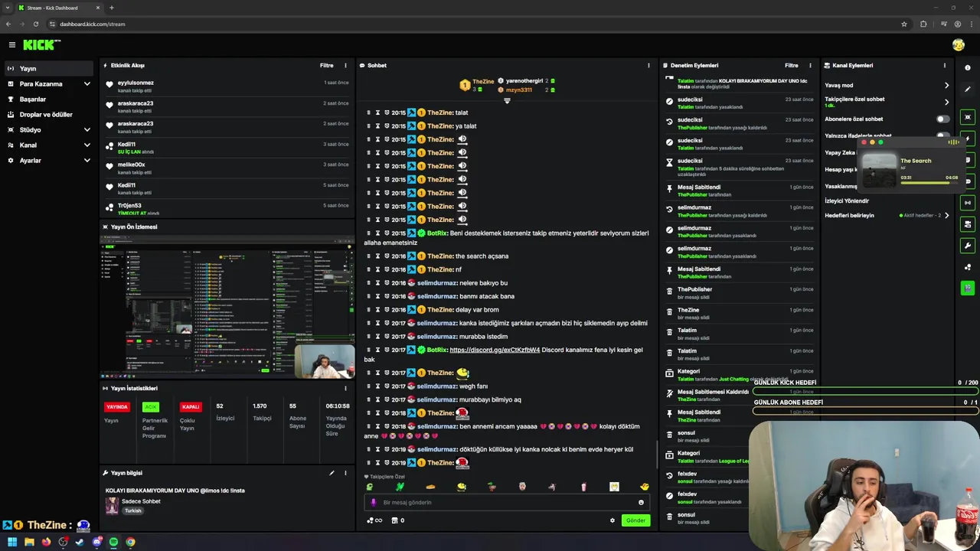This screenshot has height=551, width=980.
Task: Toggle the Açık partner program badge
Action: [151, 407]
